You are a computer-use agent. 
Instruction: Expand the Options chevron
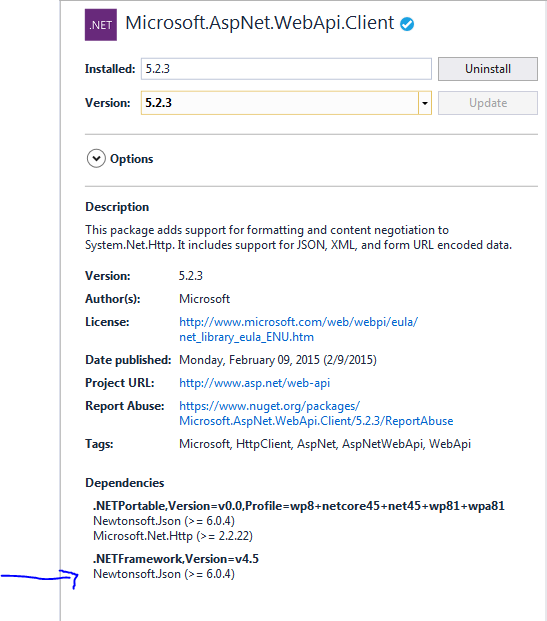click(x=96, y=158)
